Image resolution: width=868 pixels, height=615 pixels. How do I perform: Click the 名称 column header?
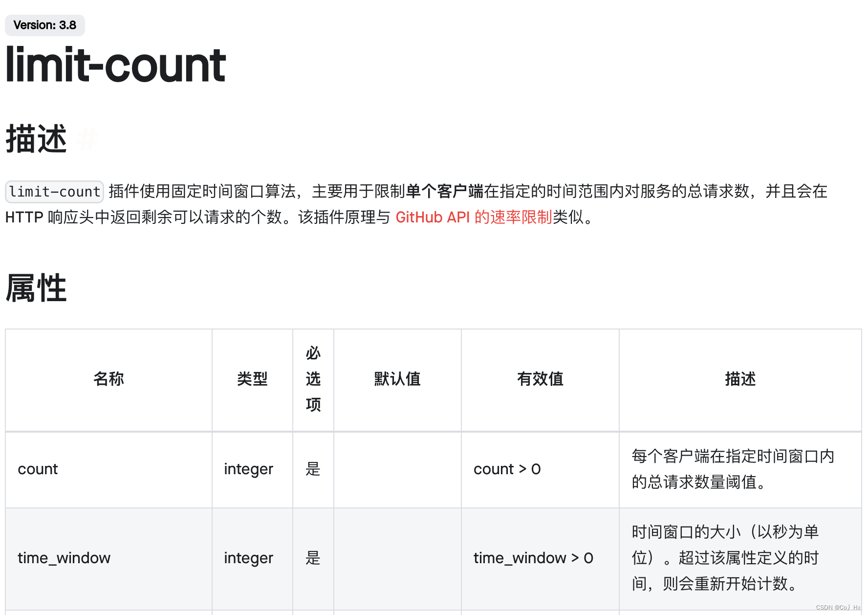[x=108, y=379]
